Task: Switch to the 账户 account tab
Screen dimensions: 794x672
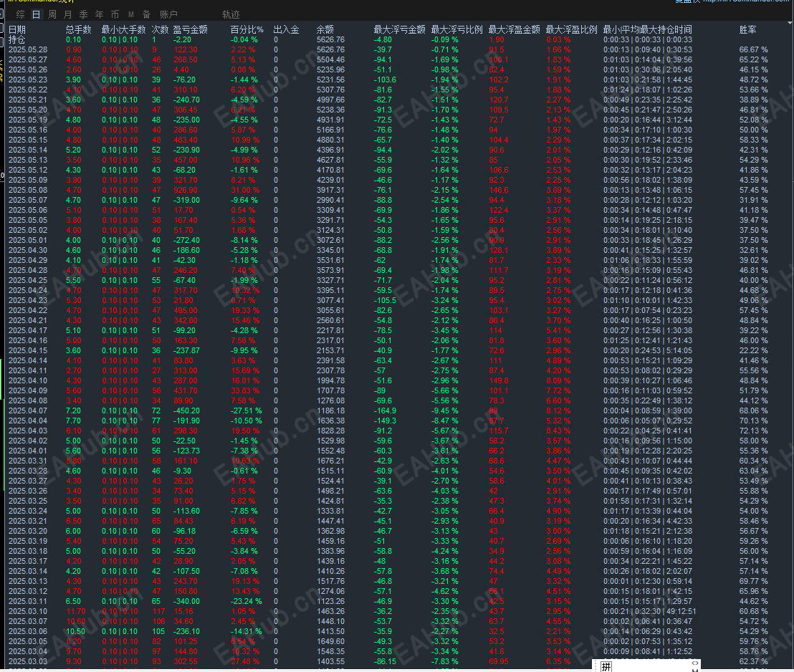Action: [168, 14]
